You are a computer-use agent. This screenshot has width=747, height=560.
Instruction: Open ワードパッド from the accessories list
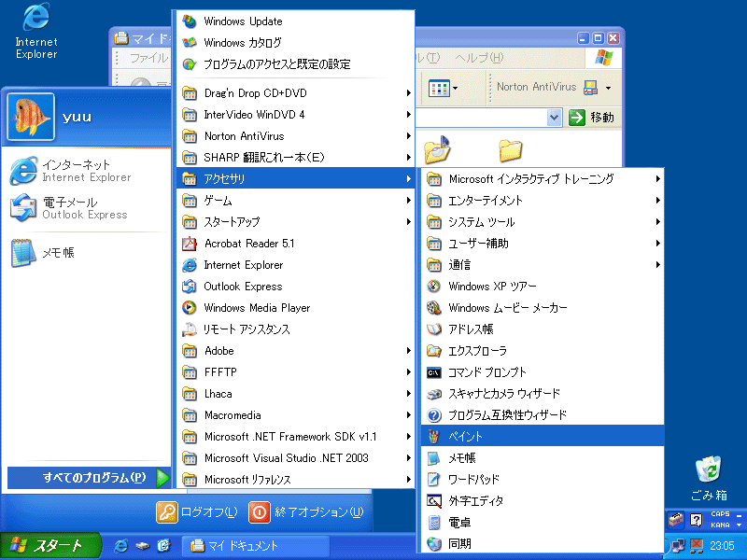tap(543, 479)
